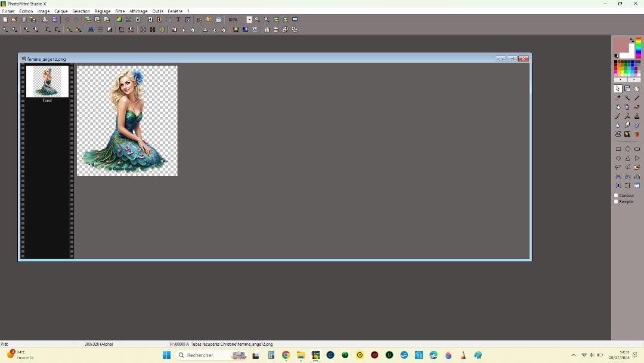
Task: Select the Paint bucket fill tool
Action: pos(618,107)
